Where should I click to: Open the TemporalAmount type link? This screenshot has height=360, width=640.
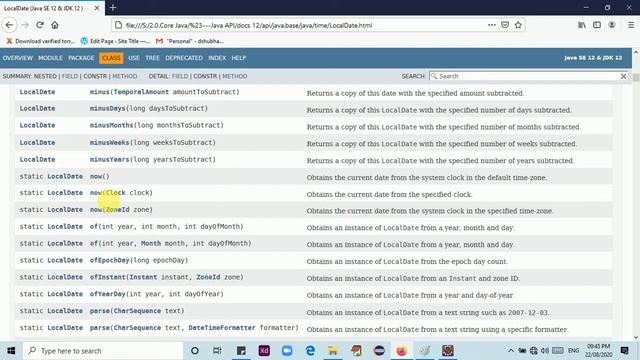[x=141, y=92]
